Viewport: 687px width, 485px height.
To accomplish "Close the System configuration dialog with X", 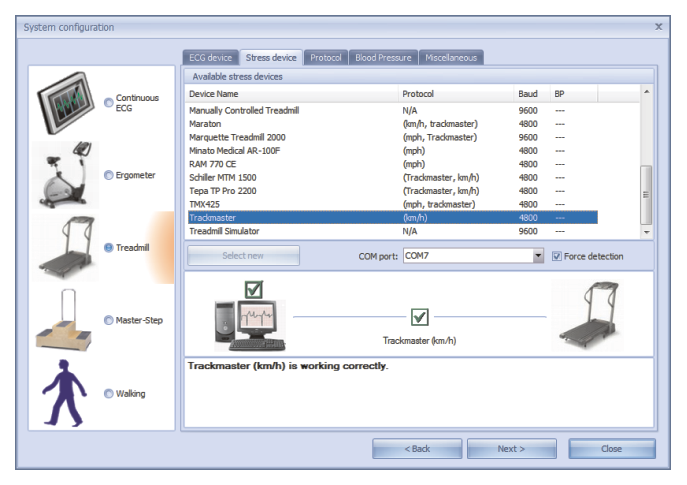I will tap(659, 27).
